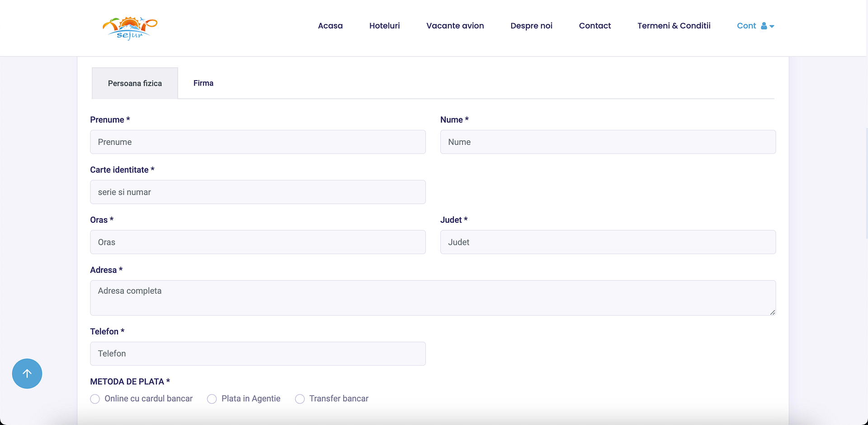Select Transfer bancar as payment method
This screenshot has width=868, height=425.
pos(299,399)
